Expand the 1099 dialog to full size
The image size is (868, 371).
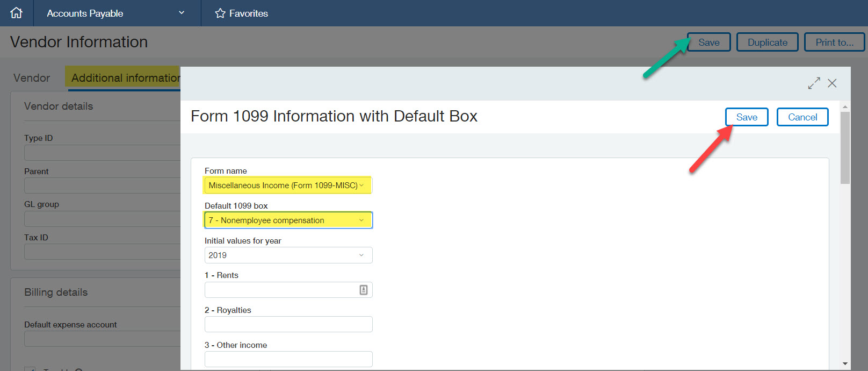814,83
